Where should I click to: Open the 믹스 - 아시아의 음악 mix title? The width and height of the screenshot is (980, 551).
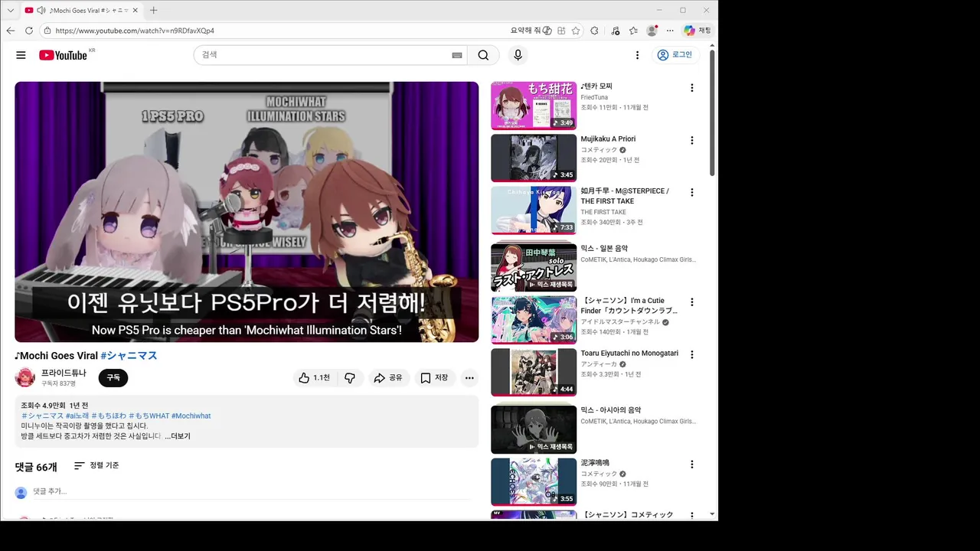(x=611, y=410)
